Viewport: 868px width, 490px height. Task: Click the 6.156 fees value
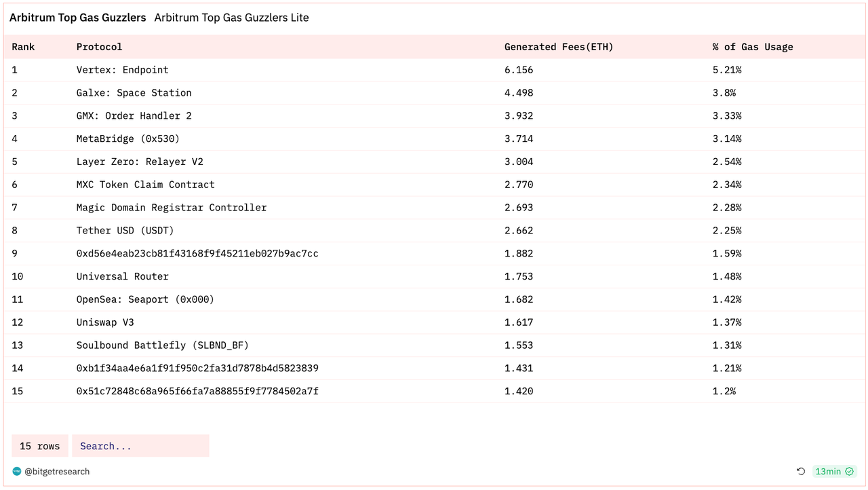tap(519, 70)
